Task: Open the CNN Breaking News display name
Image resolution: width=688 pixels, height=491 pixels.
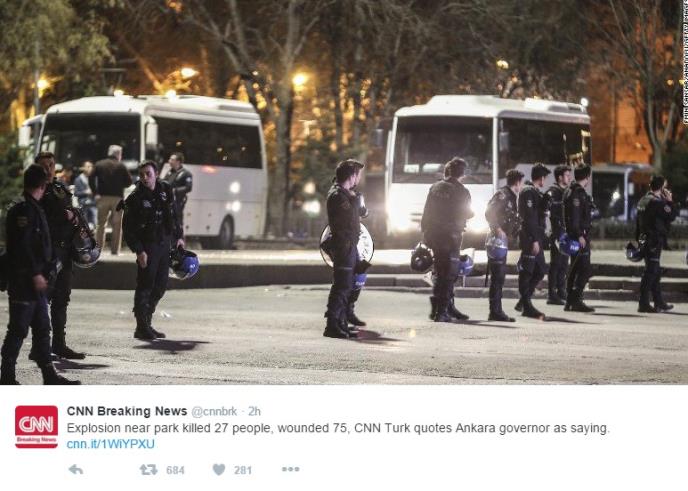Action: (127, 411)
